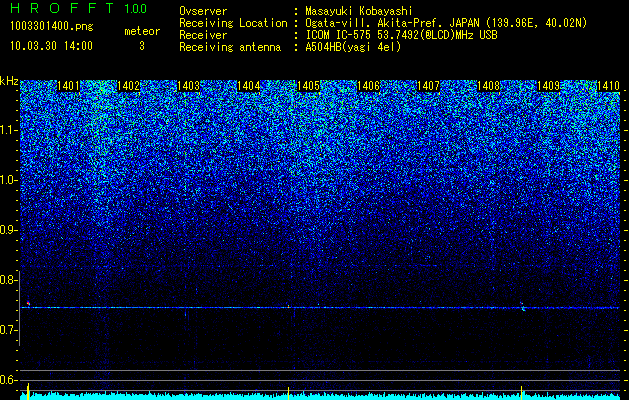This screenshot has height=400, width=629.
Task: Click the yellow meteor marker before 1409
Action: [521, 392]
